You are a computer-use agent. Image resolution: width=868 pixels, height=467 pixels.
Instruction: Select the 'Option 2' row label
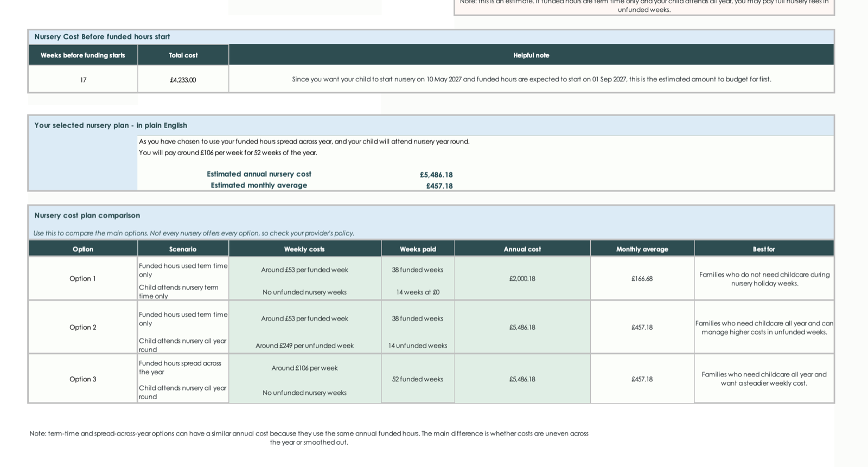coord(82,327)
